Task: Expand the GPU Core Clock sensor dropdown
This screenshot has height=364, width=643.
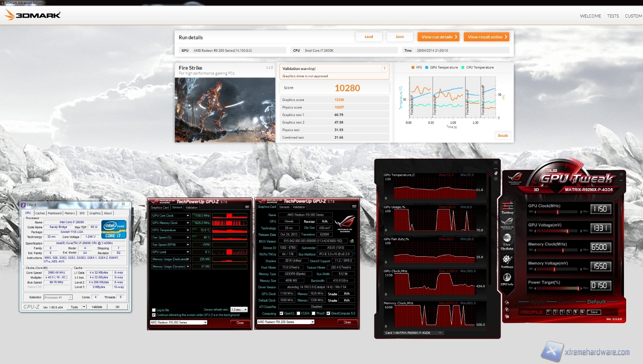Action: point(188,216)
